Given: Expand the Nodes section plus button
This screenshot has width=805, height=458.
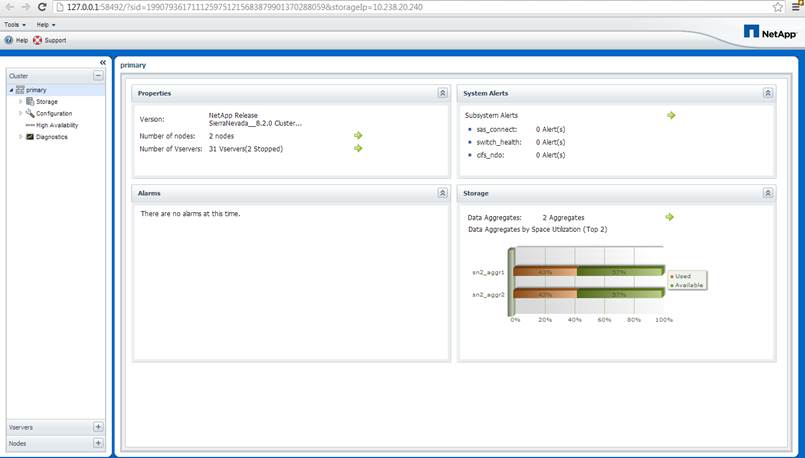Looking at the screenshot, I should (98, 443).
